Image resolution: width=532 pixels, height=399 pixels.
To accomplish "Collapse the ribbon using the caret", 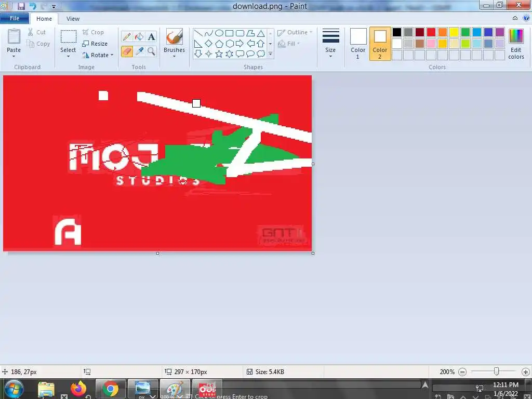I will coord(515,18).
